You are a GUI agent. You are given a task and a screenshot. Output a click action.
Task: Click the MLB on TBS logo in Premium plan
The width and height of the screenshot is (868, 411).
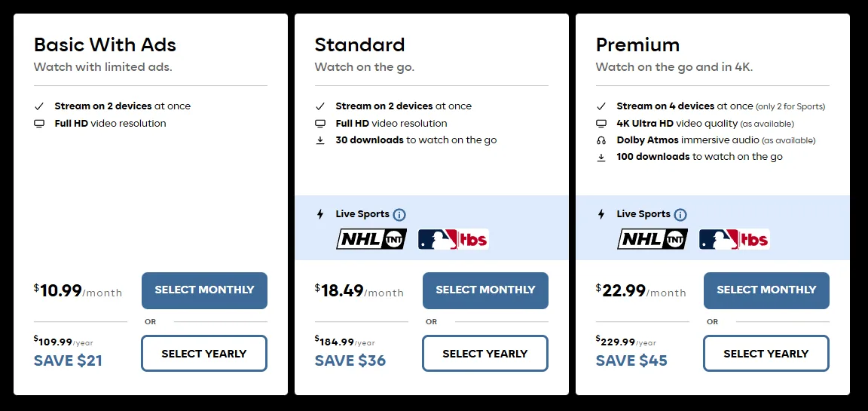click(x=734, y=239)
